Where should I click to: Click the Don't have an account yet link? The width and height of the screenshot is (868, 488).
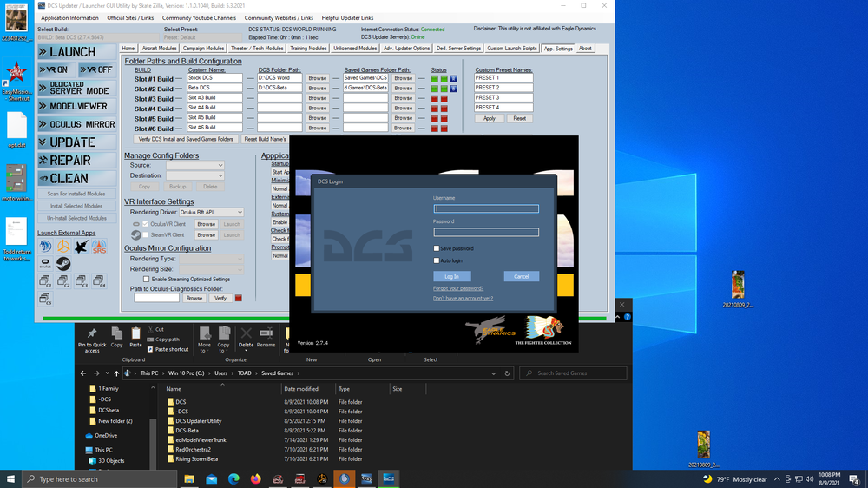point(463,299)
